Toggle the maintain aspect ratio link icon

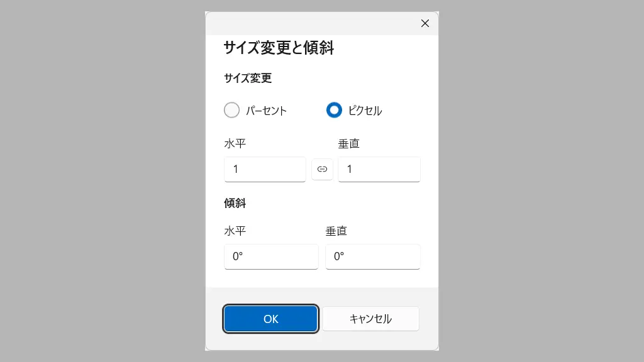(322, 169)
